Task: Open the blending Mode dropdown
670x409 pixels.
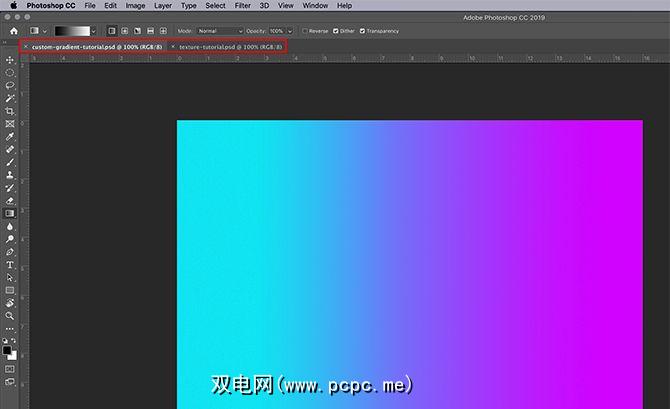Action: (220, 31)
